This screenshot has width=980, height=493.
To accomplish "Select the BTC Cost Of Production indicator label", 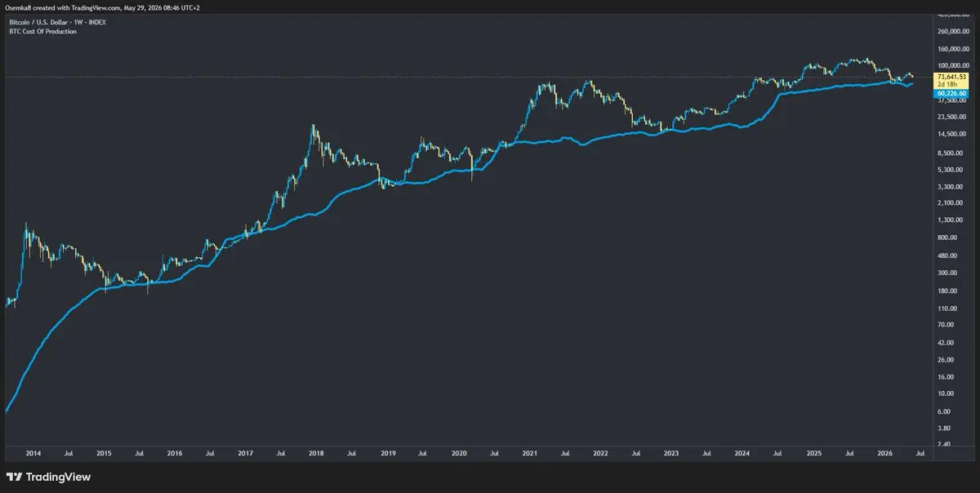I will [41, 31].
